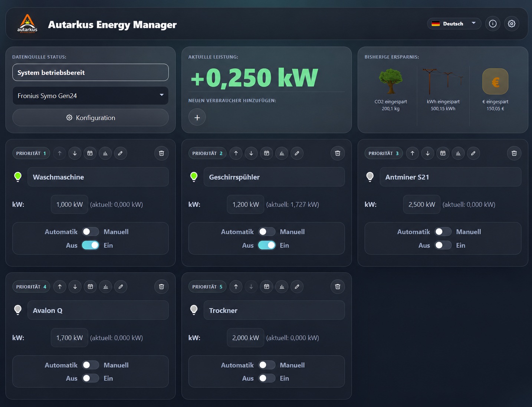Viewport: 532px width, 407px height.
Task: Edit the Trockner name field
Action: (274, 310)
